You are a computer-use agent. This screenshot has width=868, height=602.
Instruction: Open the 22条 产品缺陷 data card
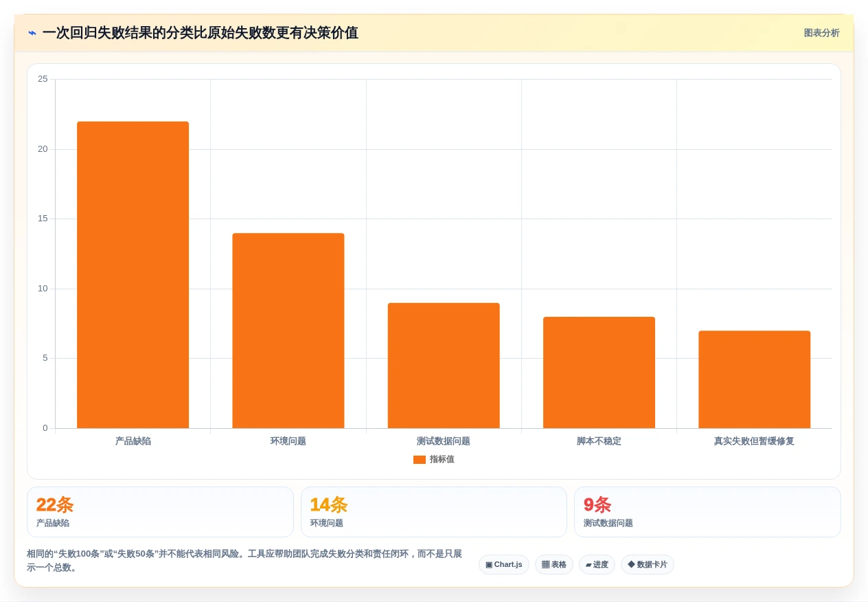[160, 512]
